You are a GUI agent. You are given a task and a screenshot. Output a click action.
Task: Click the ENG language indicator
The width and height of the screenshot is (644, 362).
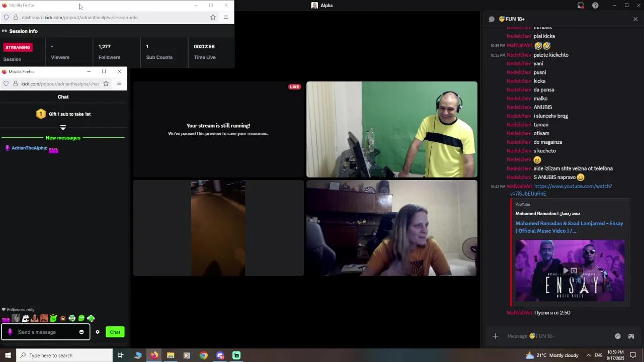click(x=598, y=355)
